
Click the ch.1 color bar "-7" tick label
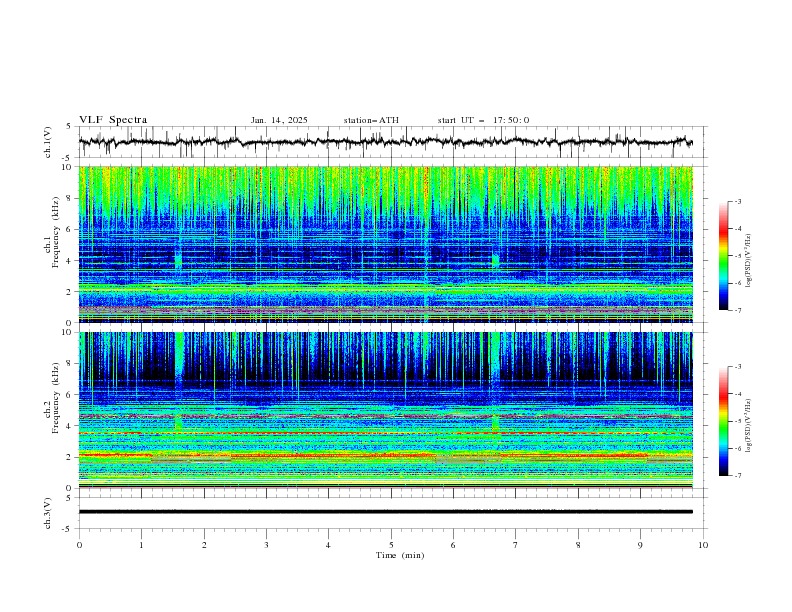coord(738,311)
